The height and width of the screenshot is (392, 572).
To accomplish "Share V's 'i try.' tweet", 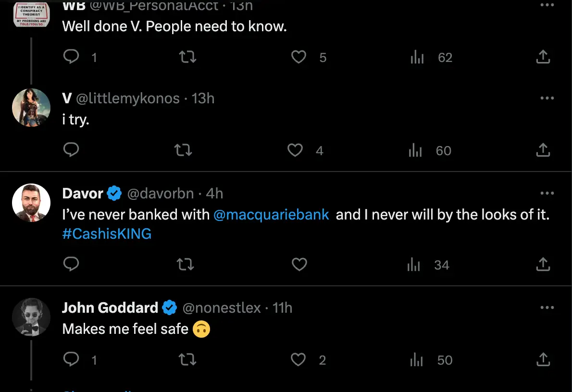I will (543, 150).
